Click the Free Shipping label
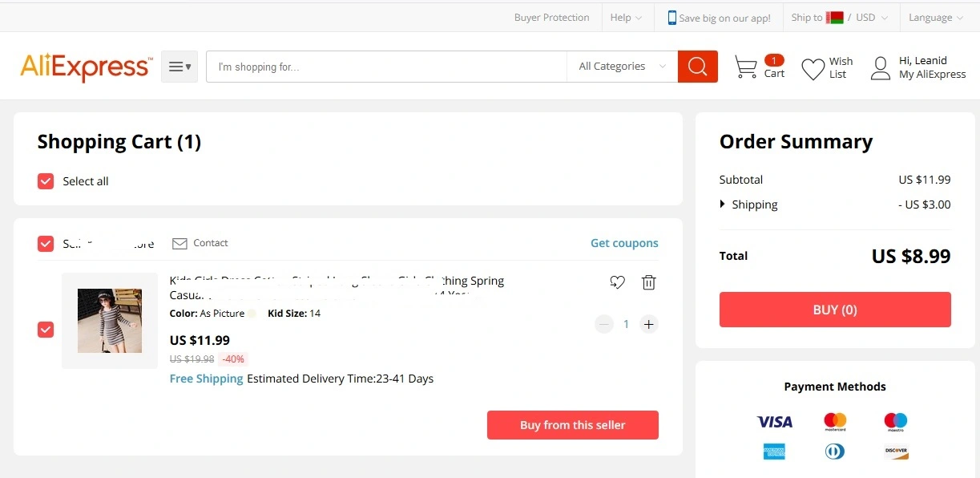The height and width of the screenshot is (478, 980). (207, 379)
